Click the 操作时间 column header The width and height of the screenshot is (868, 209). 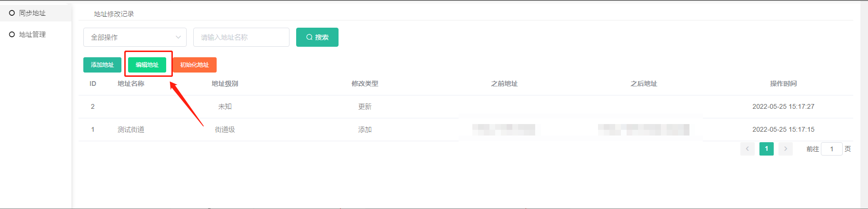[x=783, y=84]
